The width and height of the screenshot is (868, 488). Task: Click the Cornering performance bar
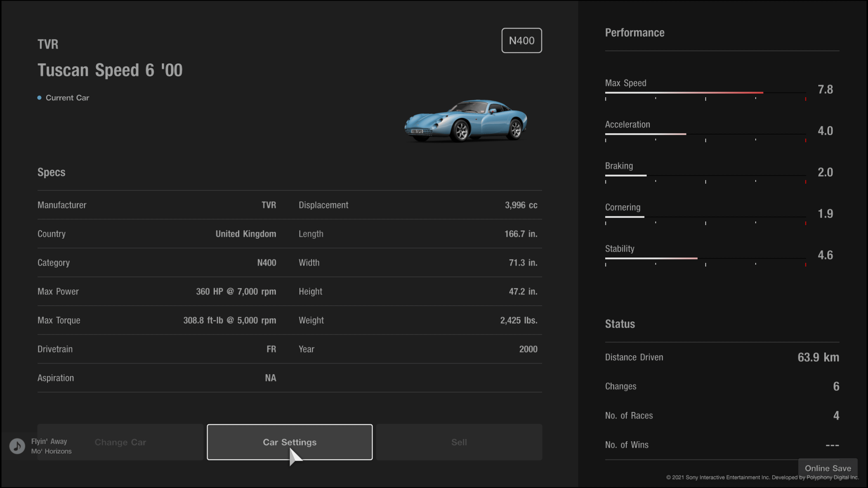pos(705,217)
